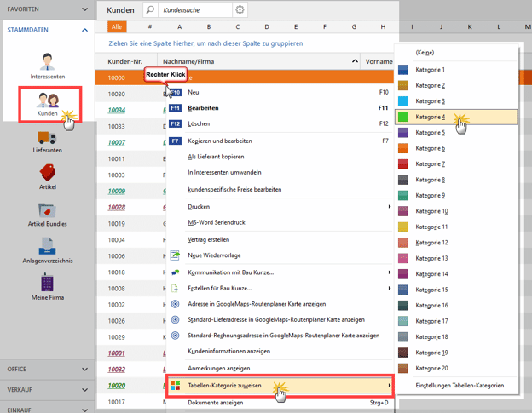Select the Artikel tag icon

point(47,174)
